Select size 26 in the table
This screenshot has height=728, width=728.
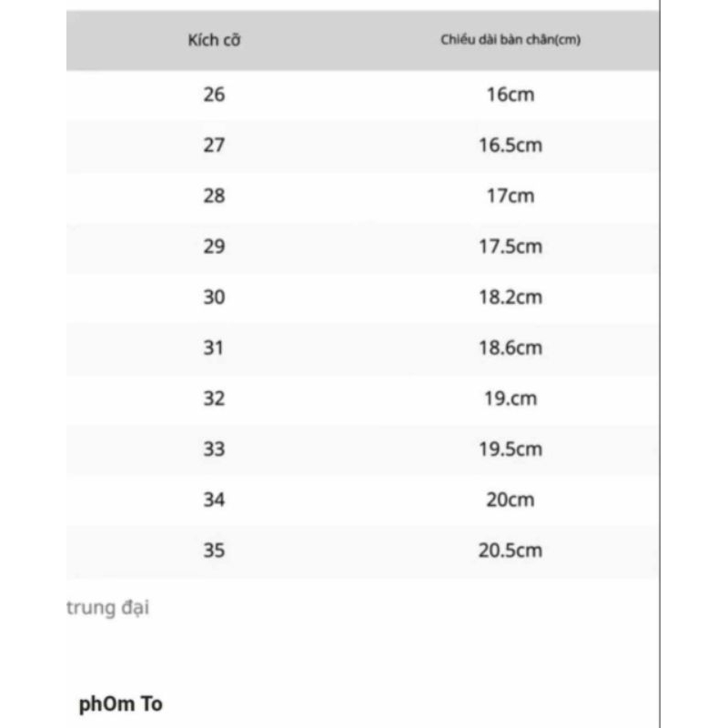tap(214, 94)
